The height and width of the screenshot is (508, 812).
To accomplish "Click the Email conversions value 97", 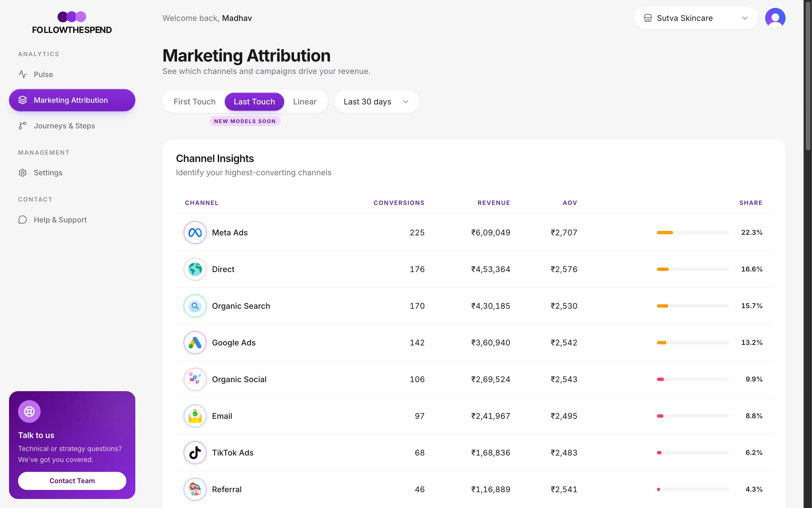I will (420, 416).
